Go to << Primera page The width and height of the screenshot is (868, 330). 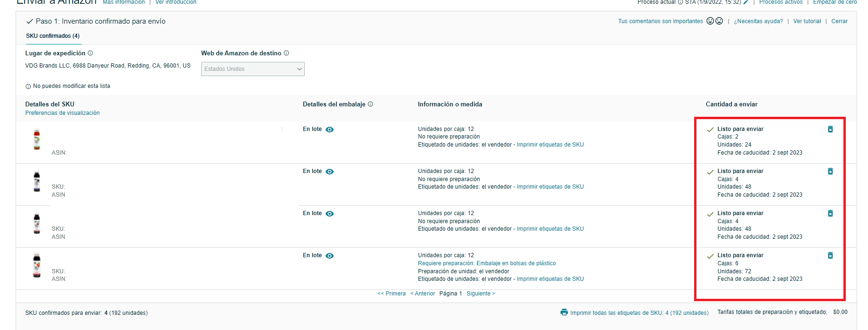[392, 294]
